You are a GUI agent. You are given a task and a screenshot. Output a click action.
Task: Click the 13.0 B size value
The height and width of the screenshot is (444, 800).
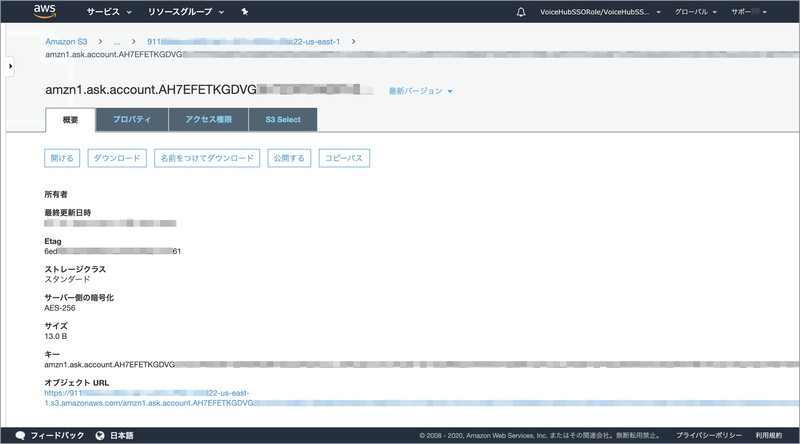56,336
